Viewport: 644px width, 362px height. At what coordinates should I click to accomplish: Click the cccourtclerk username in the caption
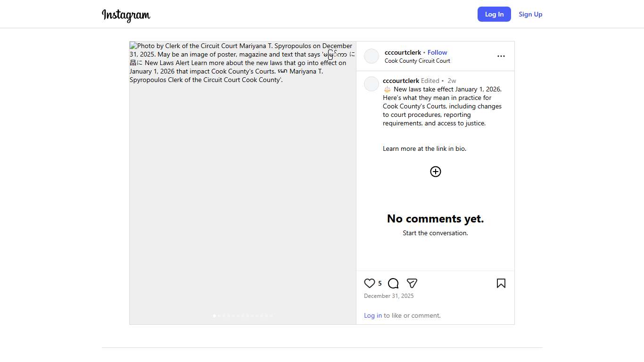point(401,81)
